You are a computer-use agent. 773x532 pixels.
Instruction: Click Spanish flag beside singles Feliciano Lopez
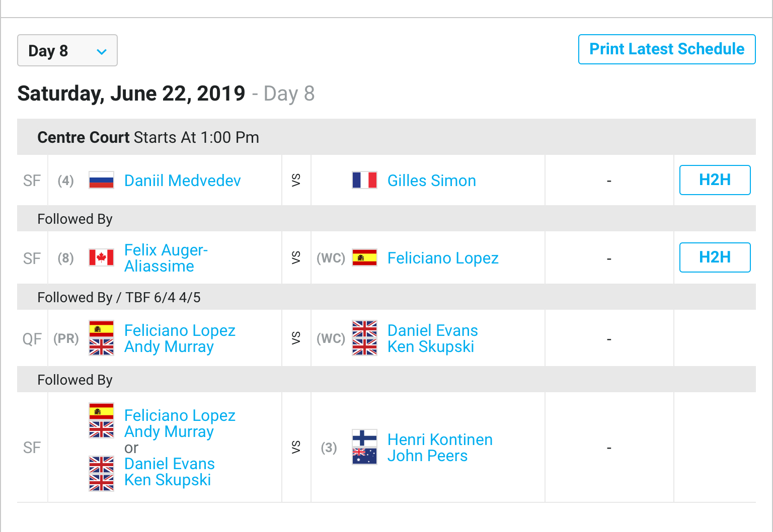[x=364, y=257]
